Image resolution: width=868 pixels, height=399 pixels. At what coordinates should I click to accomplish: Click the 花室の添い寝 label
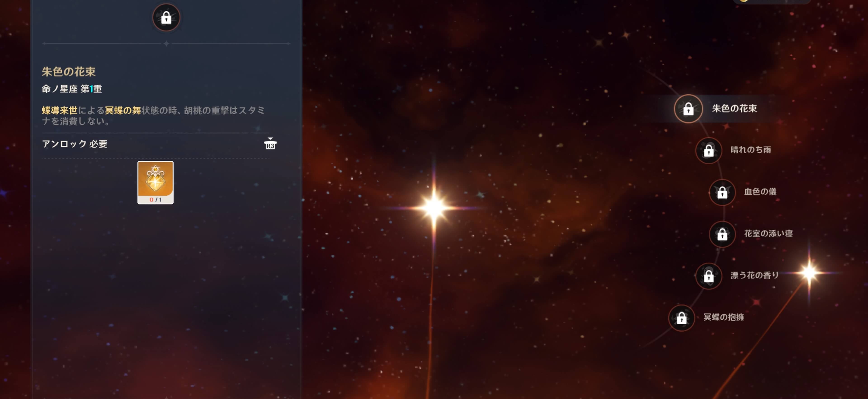768,233
